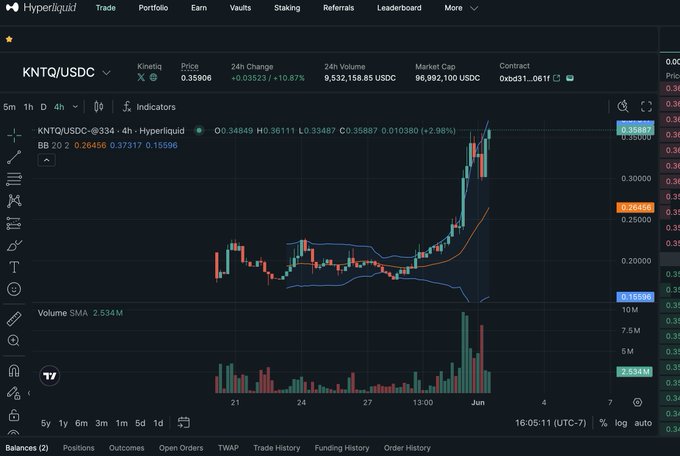Switch to Trade History tab
Screen dimensions: 680x456
277,448
